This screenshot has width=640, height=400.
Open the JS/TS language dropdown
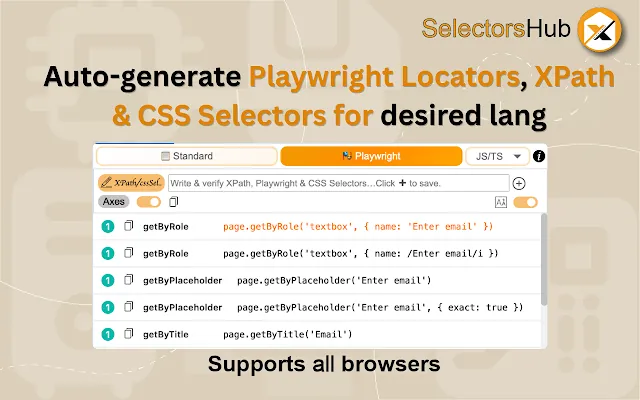point(497,156)
